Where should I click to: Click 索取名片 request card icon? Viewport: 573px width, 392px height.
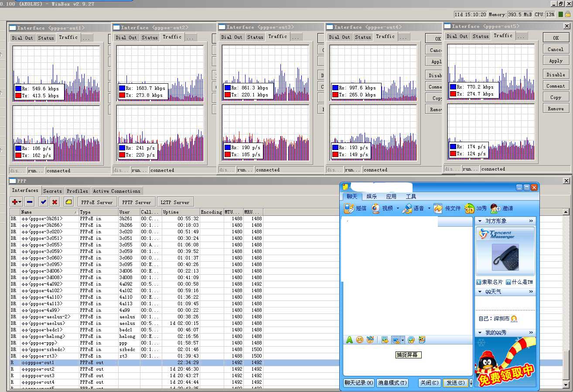click(479, 282)
